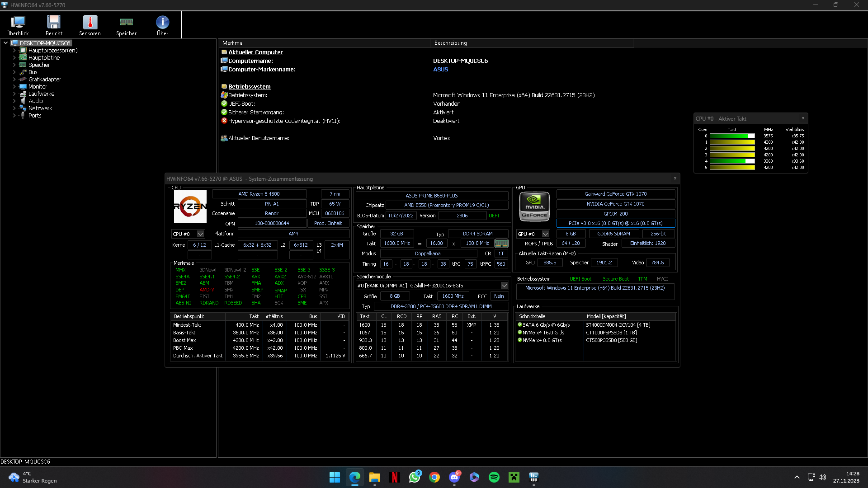
Task: Open the Über info dialog
Action: [162, 25]
